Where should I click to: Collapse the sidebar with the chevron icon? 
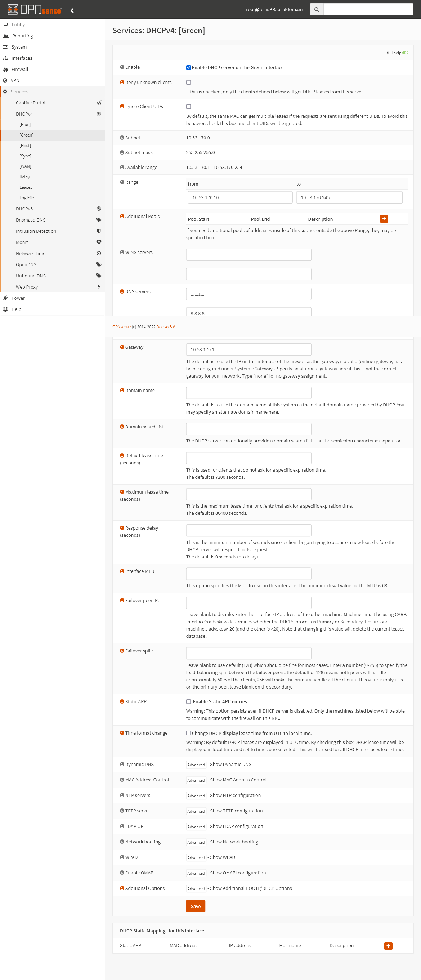click(x=72, y=10)
